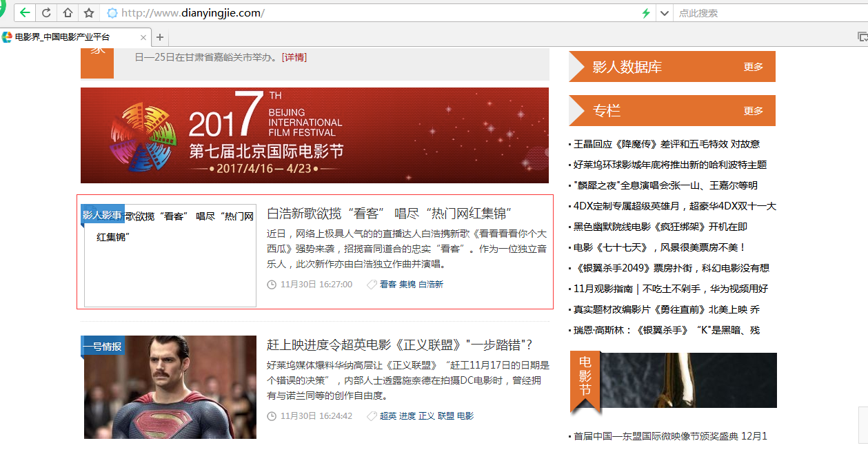This screenshot has height=452, width=868.
Task: Open the 详情 link in the top notice
Action: 294,57
